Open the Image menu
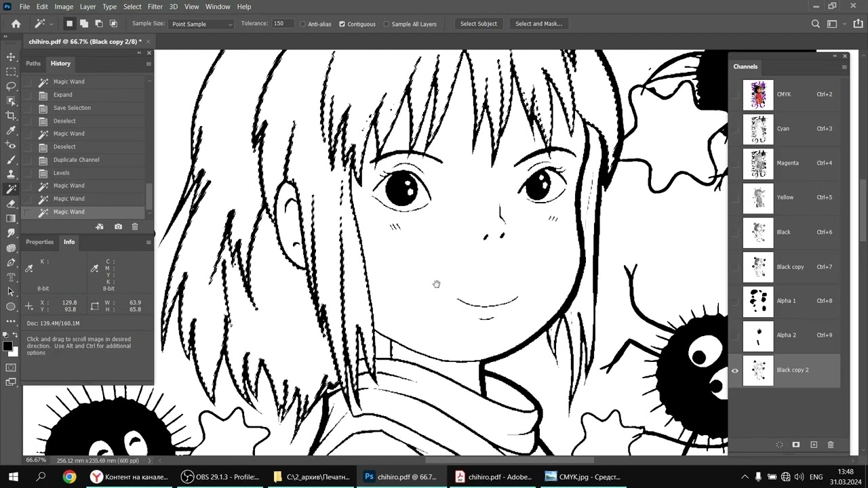Image resolution: width=868 pixels, height=488 pixels. pos(64,7)
